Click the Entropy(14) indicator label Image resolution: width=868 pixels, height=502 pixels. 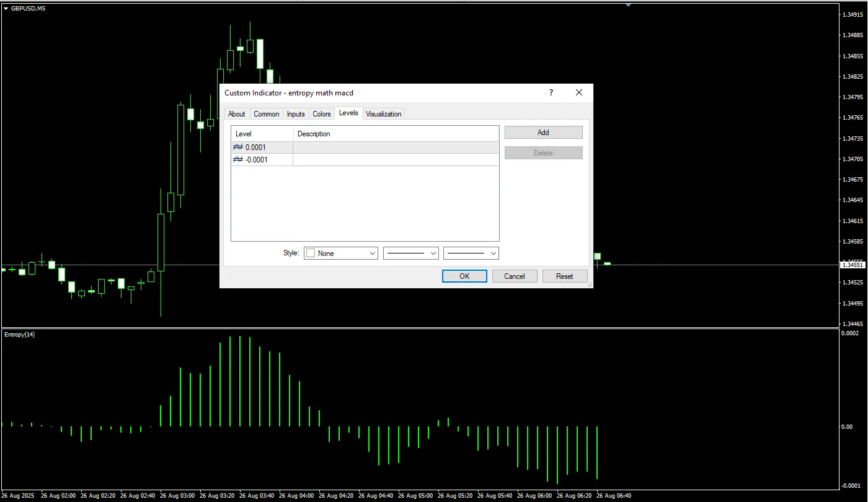(x=20, y=335)
